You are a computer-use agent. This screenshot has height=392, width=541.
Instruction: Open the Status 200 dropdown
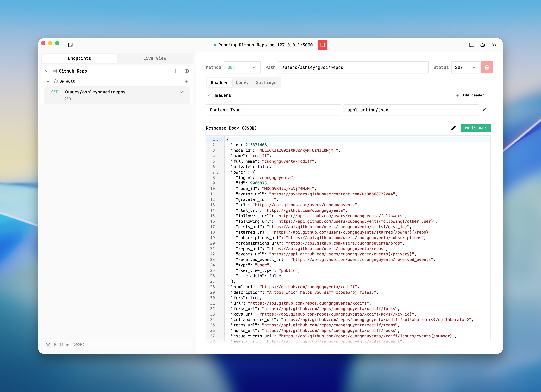pos(465,67)
